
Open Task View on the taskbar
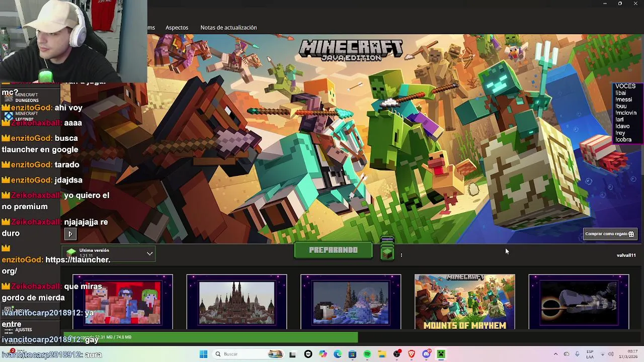[292, 354]
